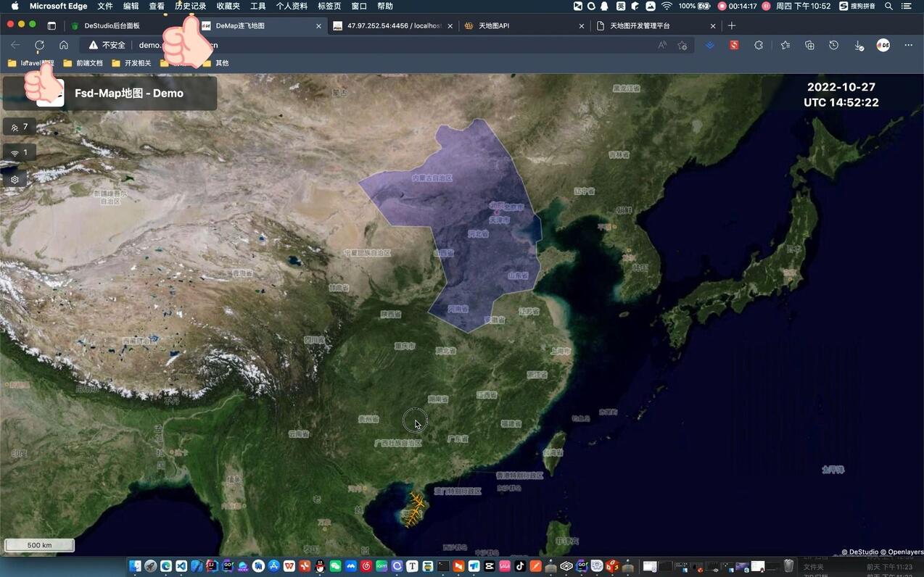Click the signal icon button showing 1
Screen dimensions: 924x577
click(20, 153)
